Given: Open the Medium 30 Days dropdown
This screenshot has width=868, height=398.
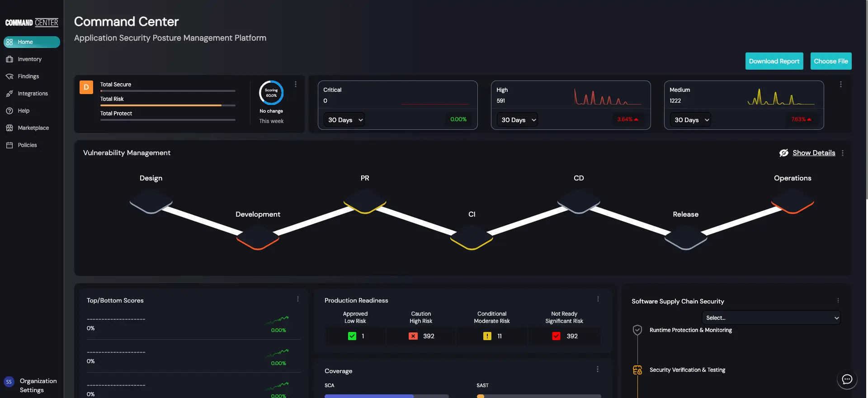Looking at the screenshot, I should [691, 120].
